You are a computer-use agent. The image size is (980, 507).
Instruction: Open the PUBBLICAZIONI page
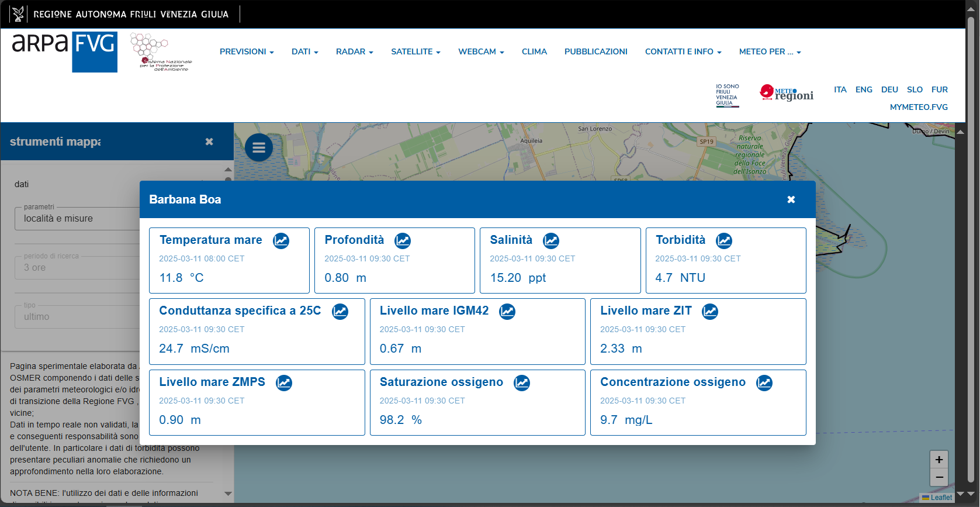coord(595,51)
